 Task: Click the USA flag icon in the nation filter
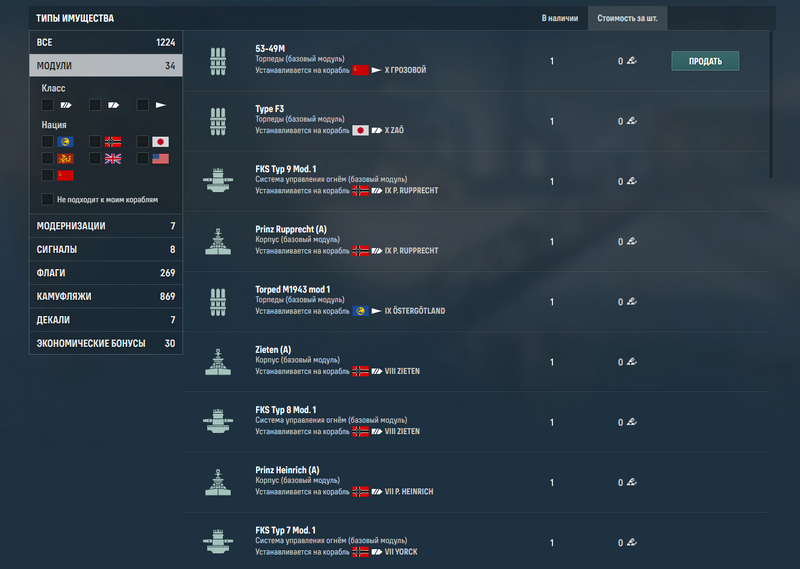tap(160, 158)
